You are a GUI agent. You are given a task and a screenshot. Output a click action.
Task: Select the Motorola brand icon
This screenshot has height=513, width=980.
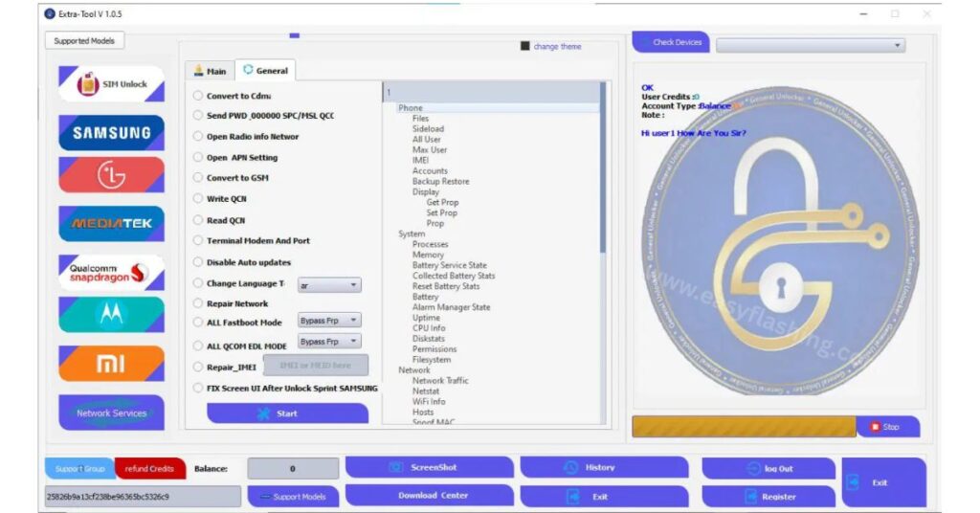pyautogui.click(x=111, y=314)
